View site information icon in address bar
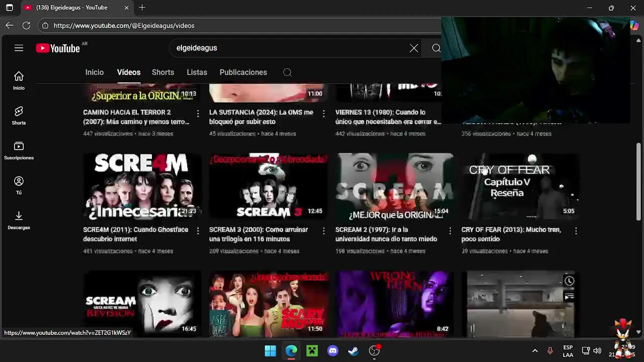Screen dimensions: 644x362 click(45, 26)
